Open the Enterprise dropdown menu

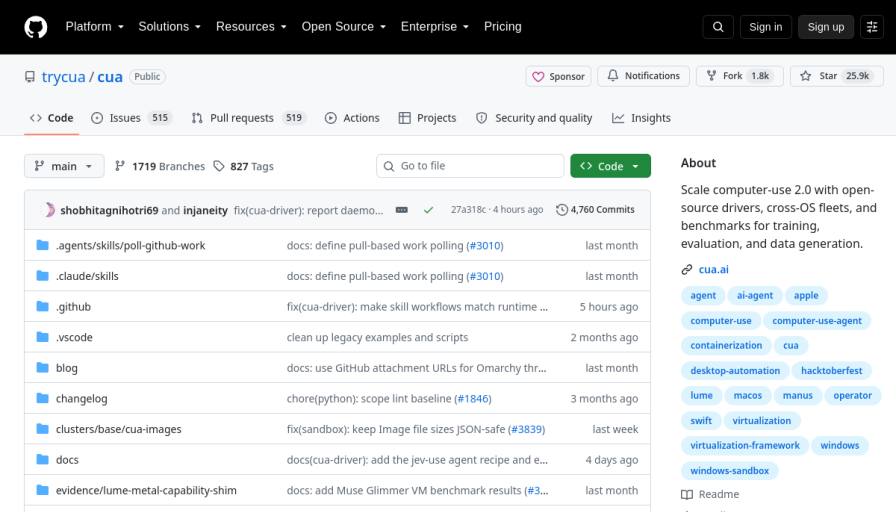[435, 27]
